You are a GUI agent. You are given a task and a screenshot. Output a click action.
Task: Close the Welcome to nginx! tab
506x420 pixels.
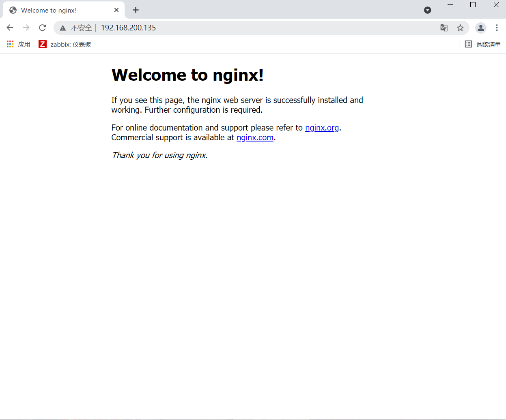point(116,10)
